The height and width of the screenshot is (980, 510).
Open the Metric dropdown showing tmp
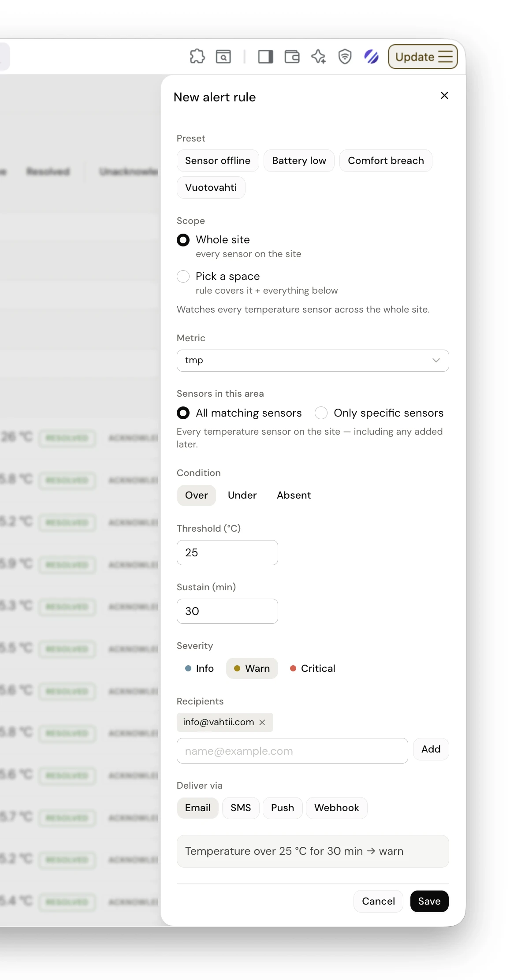click(x=313, y=361)
